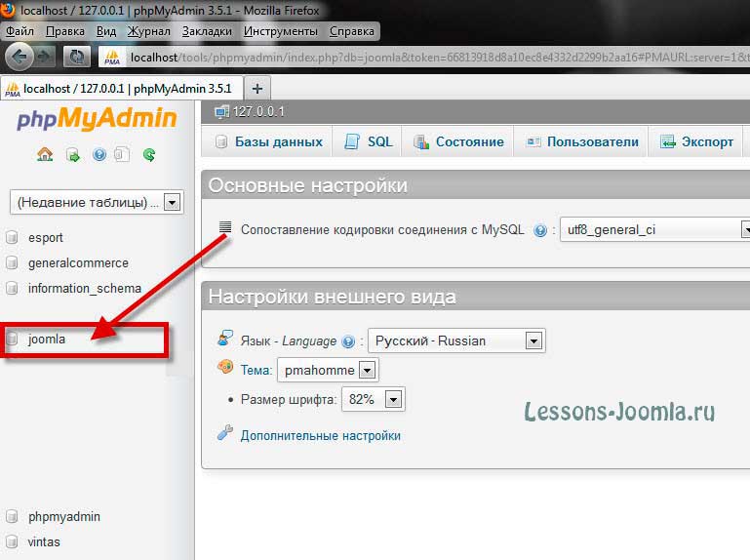This screenshot has height=560, width=750.
Task: Click the language person icon
Action: 225,338
